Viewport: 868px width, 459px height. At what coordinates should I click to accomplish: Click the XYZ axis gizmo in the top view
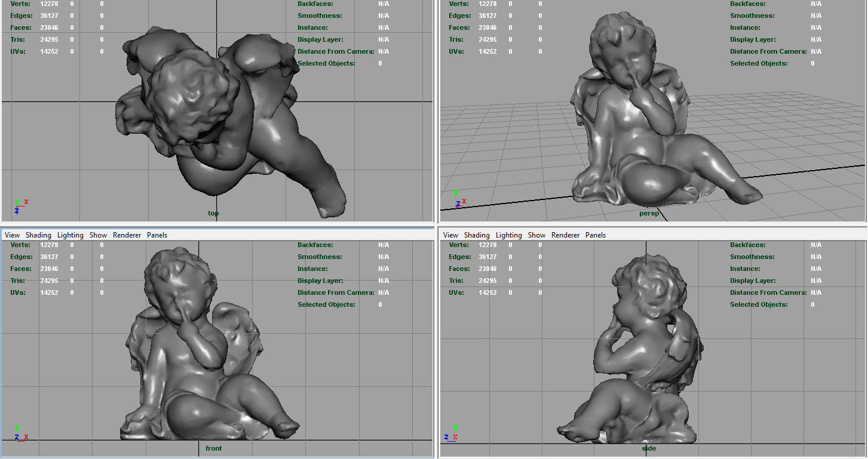tap(20, 206)
